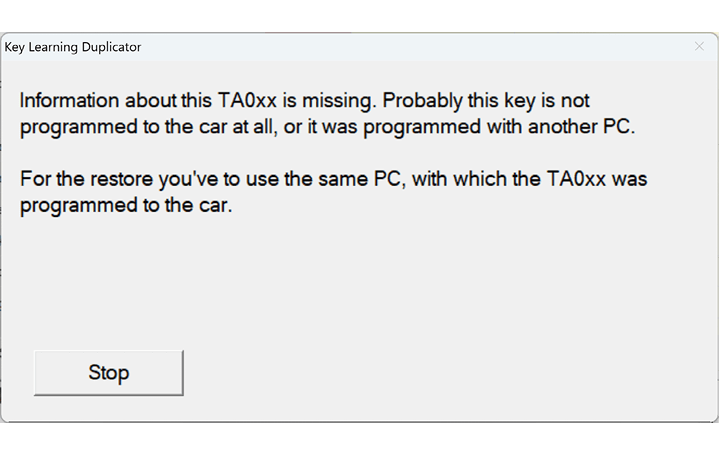
Task: Click the word "Probably" in the message
Action: click(424, 102)
